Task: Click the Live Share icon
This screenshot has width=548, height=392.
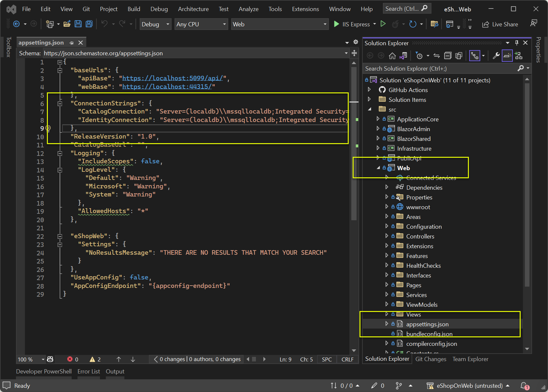Action: click(x=485, y=24)
